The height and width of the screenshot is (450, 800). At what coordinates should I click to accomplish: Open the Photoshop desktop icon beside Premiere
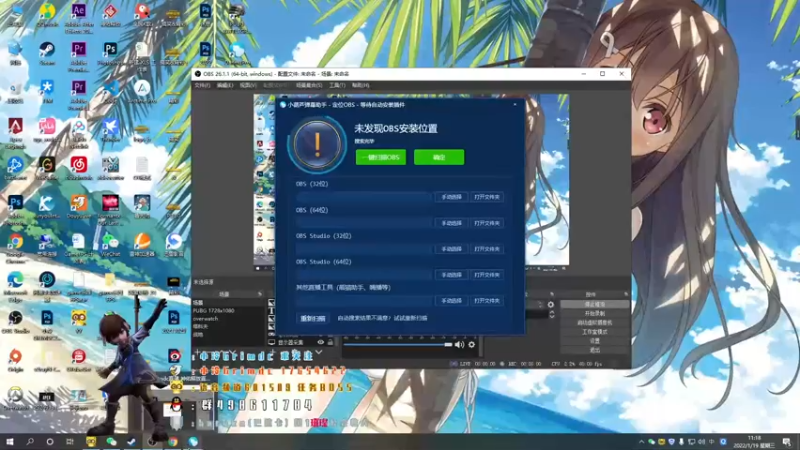coord(110,53)
